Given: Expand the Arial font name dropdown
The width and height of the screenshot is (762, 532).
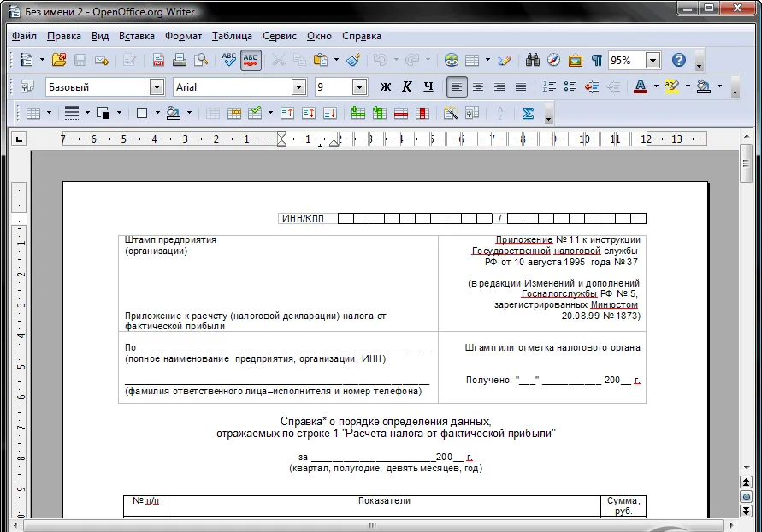Looking at the screenshot, I should (298, 87).
